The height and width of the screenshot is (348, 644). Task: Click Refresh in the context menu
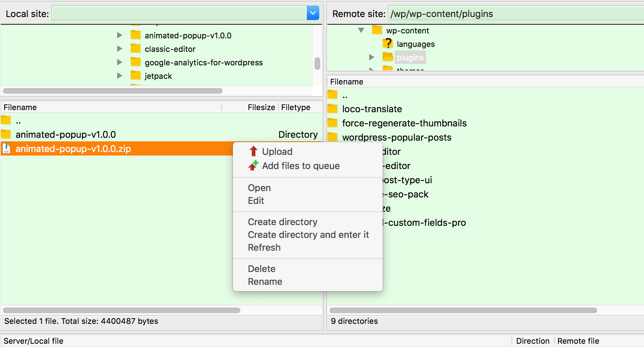tap(264, 248)
